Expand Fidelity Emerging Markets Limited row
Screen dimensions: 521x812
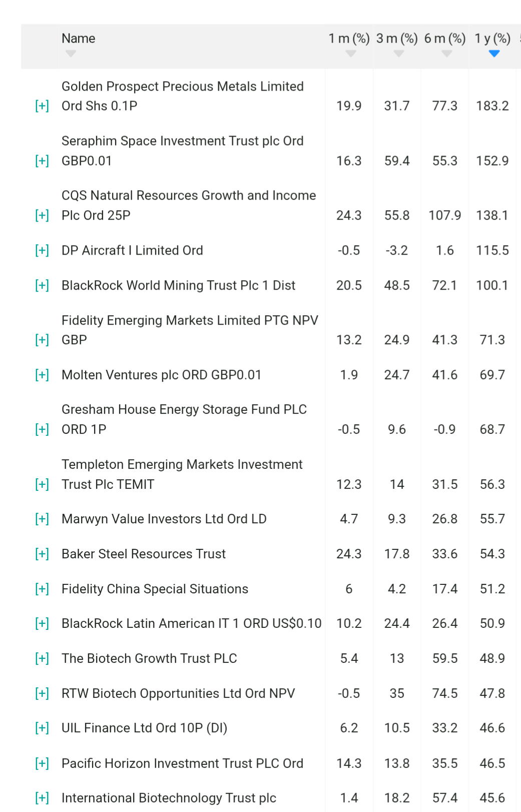(42, 340)
